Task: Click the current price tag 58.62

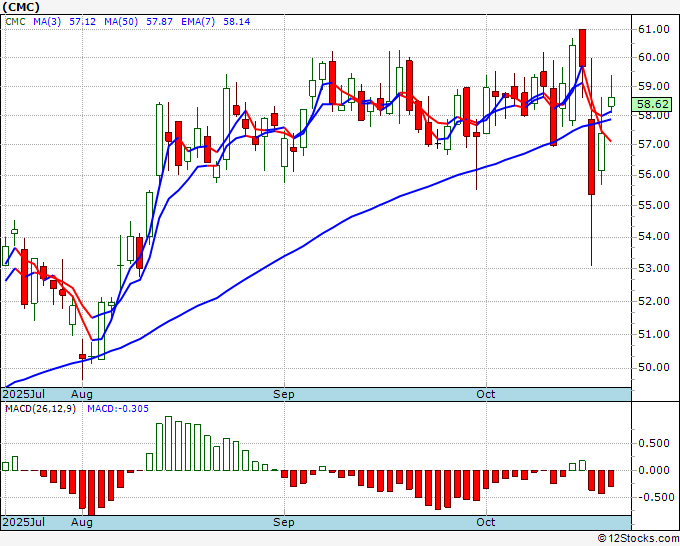Action: 652,104
